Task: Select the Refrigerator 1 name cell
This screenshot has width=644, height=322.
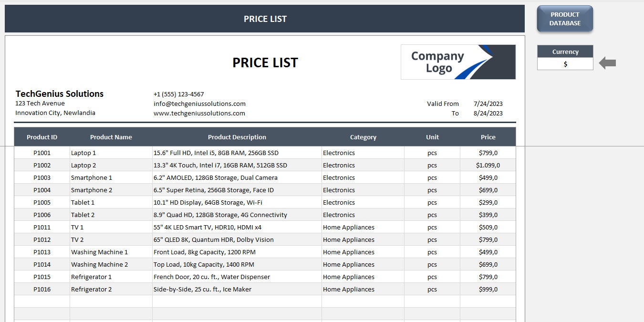Action: tap(111, 277)
